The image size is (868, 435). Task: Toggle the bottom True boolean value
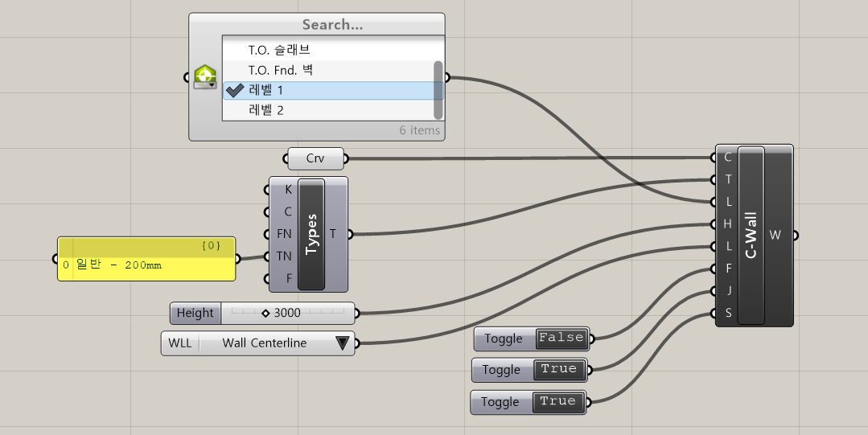557,401
